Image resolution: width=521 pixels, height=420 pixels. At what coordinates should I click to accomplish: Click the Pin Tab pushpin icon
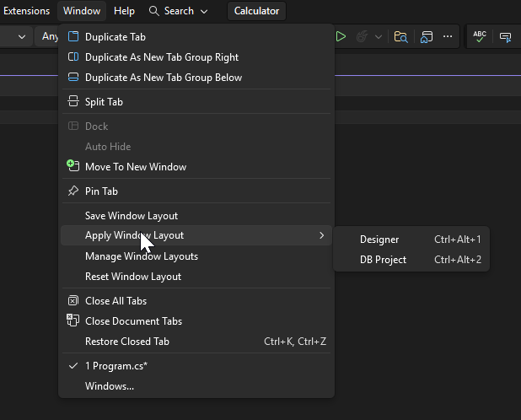tap(73, 191)
